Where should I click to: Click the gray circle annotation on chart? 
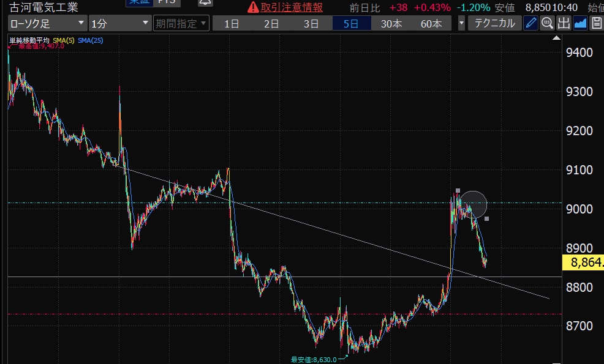pos(474,204)
